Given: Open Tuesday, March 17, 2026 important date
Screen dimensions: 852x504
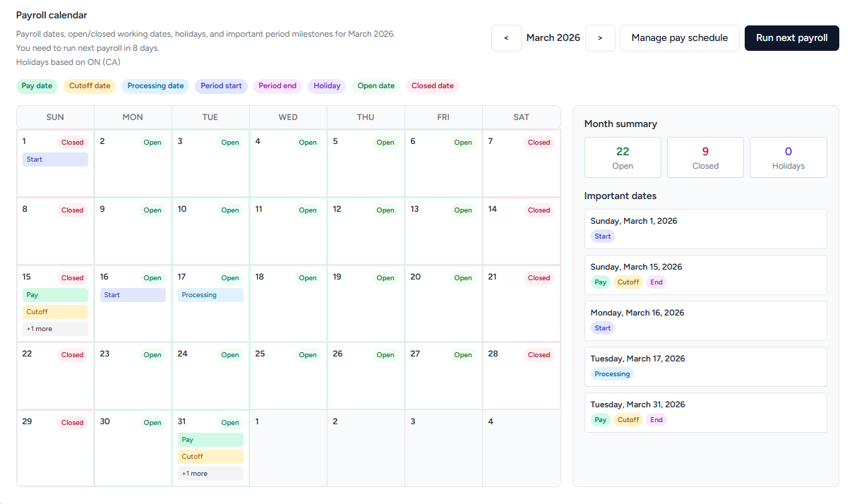Looking at the screenshot, I should tap(705, 366).
